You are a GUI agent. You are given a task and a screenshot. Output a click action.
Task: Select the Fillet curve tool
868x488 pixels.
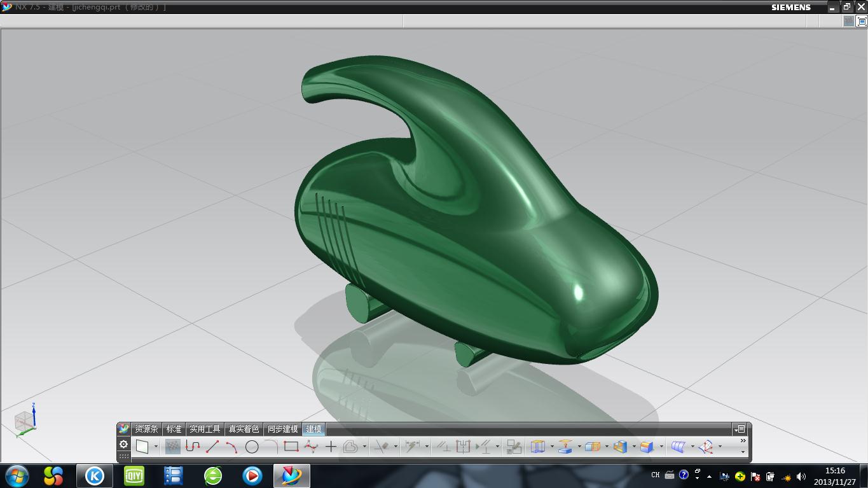(x=272, y=447)
